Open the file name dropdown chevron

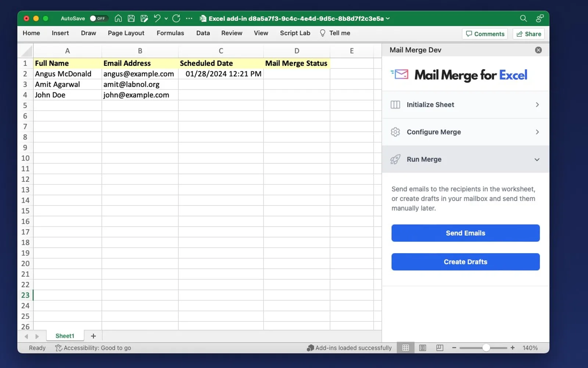388,18
